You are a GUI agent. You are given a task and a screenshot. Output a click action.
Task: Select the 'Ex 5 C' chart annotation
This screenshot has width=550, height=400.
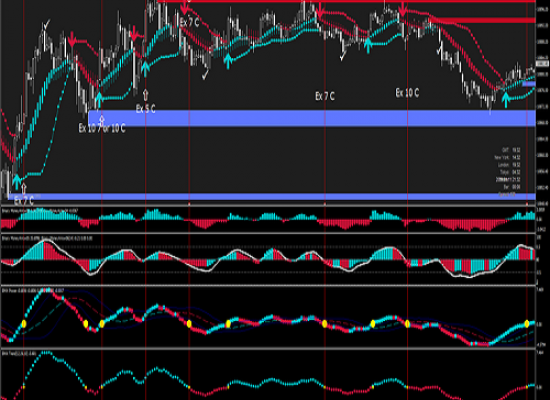coord(146,109)
